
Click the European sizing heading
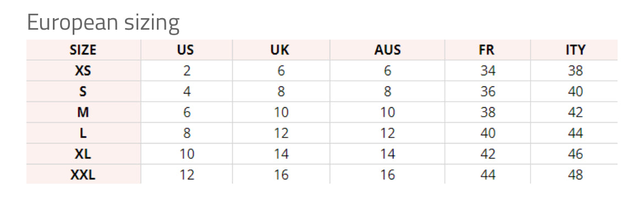[x=103, y=24]
